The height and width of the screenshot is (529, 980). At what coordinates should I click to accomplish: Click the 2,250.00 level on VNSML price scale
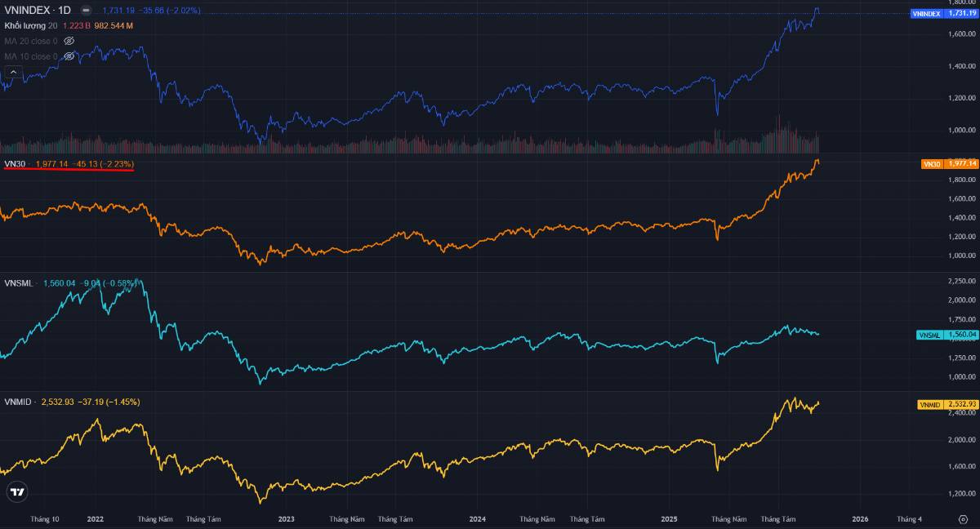click(961, 281)
